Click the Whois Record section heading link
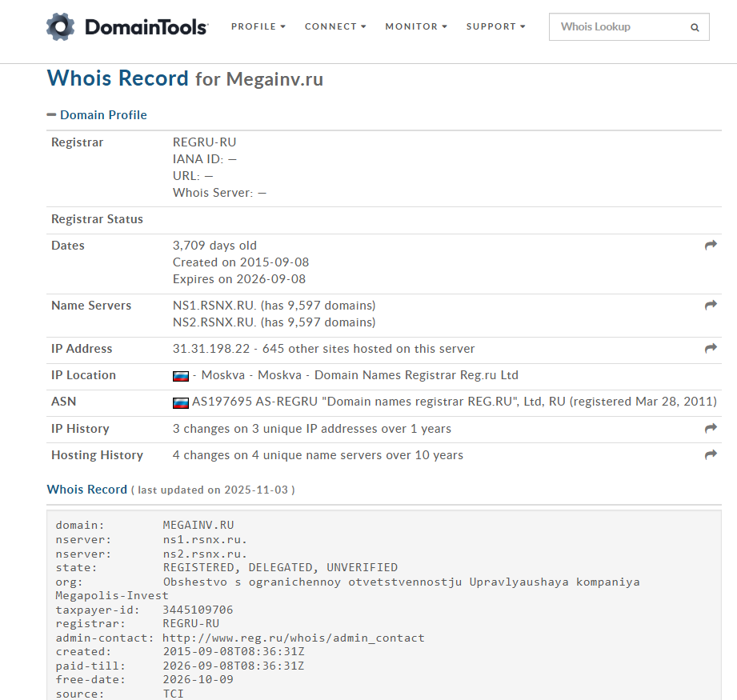This screenshot has height=700, width=737. (86, 490)
